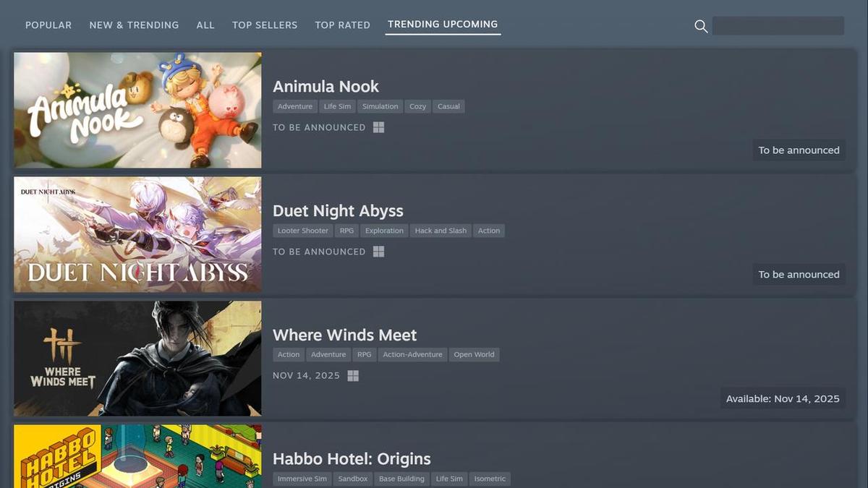Image resolution: width=868 pixels, height=488 pixels.
Task: Select the Cozy tag
Action: coord(417,106)
